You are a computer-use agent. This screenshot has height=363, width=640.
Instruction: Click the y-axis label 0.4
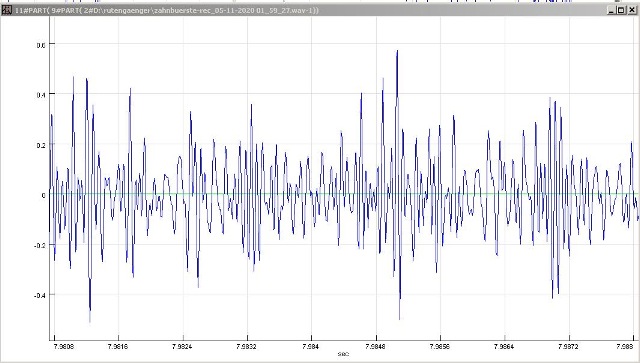coord(41,95)
